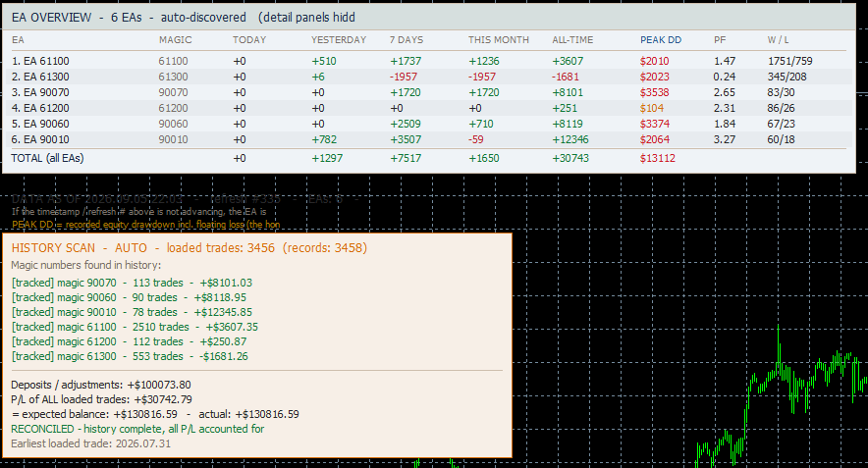Click 'P/L of ALL loaded trades' line
Viewport: 868px width, 468px height.
(102, 399)
